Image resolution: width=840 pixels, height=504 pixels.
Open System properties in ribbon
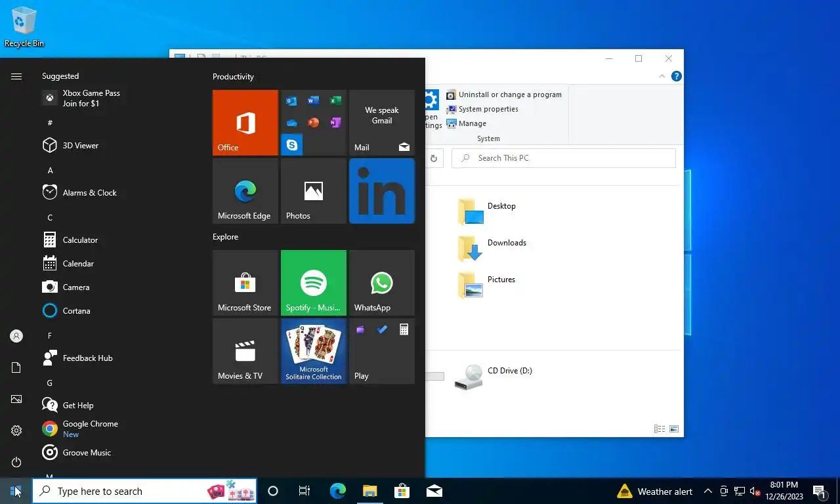[x=482, y=109]
